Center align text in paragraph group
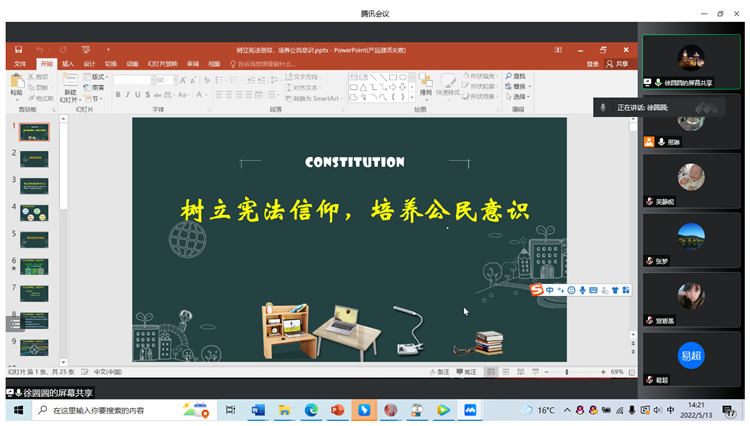This screenshot has width=750, height=426. coord(229,95)
